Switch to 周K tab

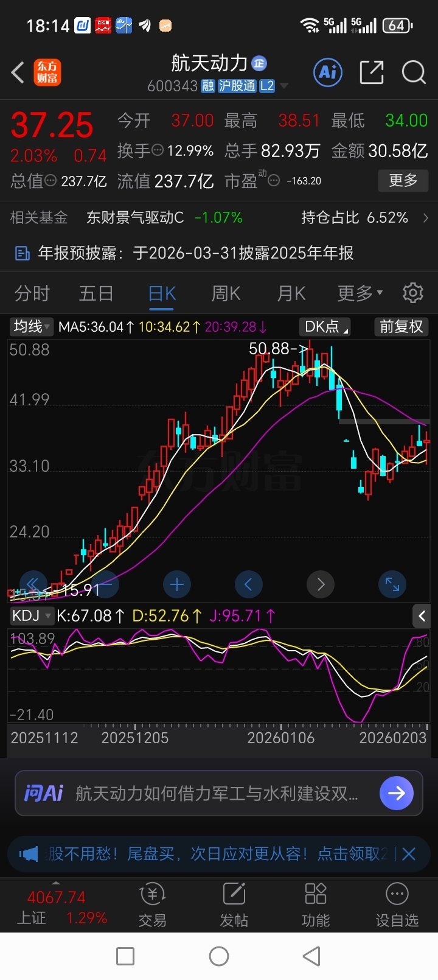click(226, 293)
